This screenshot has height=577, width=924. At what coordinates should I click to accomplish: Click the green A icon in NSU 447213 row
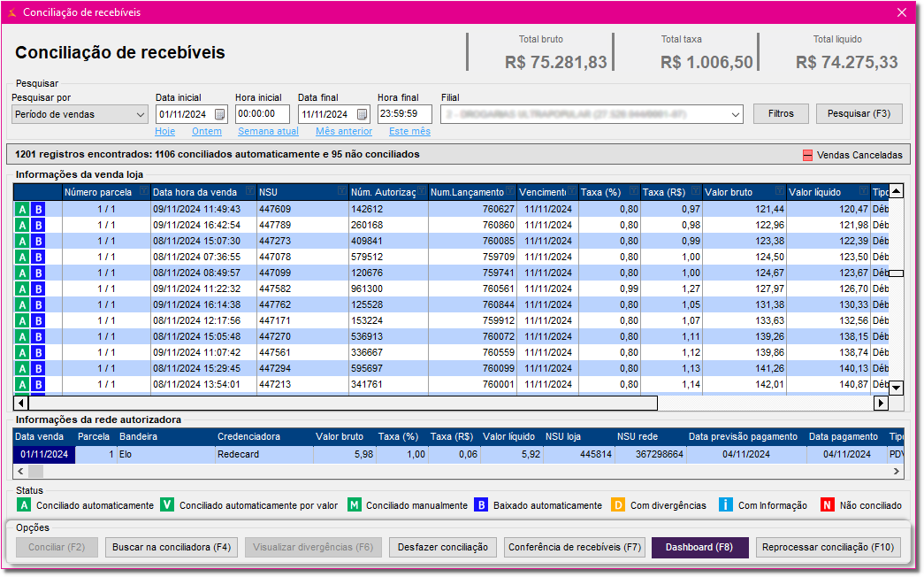pos(22,385)
